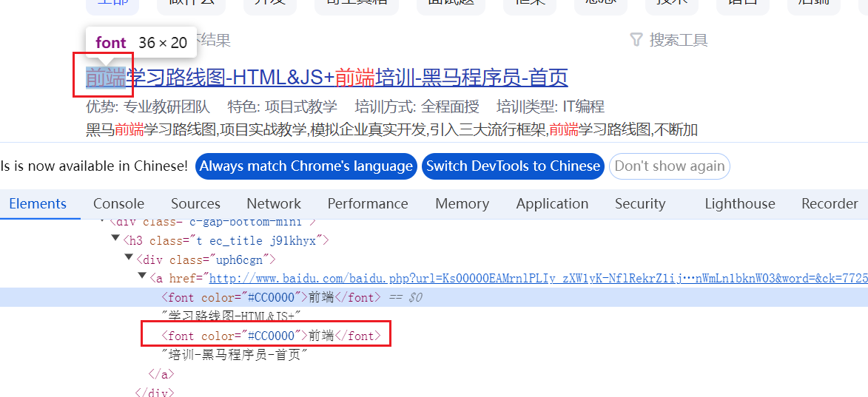The height and width of the screenshot is (397, 868).
Task: Collapse the h3 ec_title node
Action: pos(115,238)
